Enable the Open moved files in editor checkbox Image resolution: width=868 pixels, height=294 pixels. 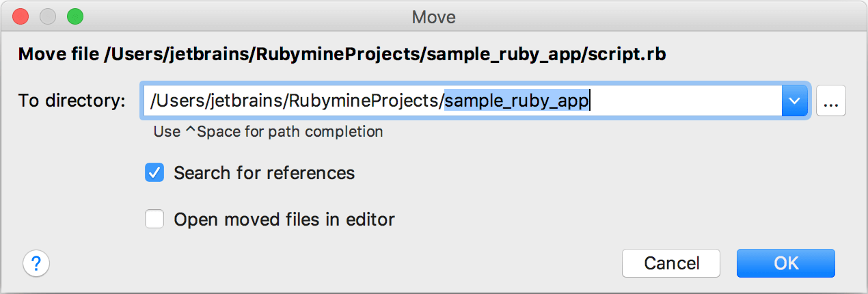coord(154,219)
